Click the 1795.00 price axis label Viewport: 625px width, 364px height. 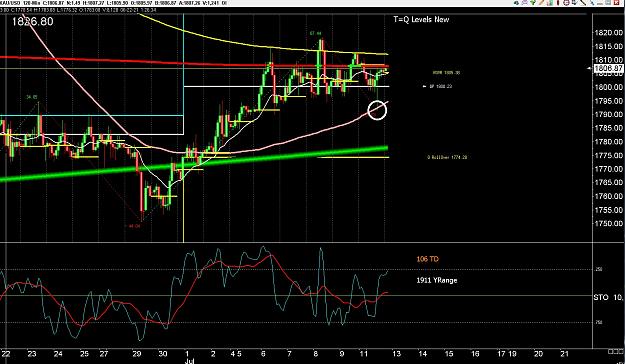(x=608, y=101)
